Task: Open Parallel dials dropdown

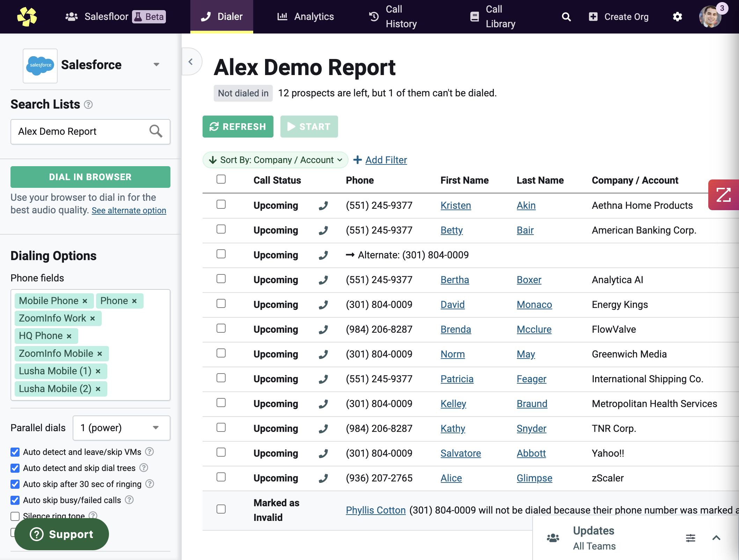Action: pyautogui.click(x=121, y=428)
